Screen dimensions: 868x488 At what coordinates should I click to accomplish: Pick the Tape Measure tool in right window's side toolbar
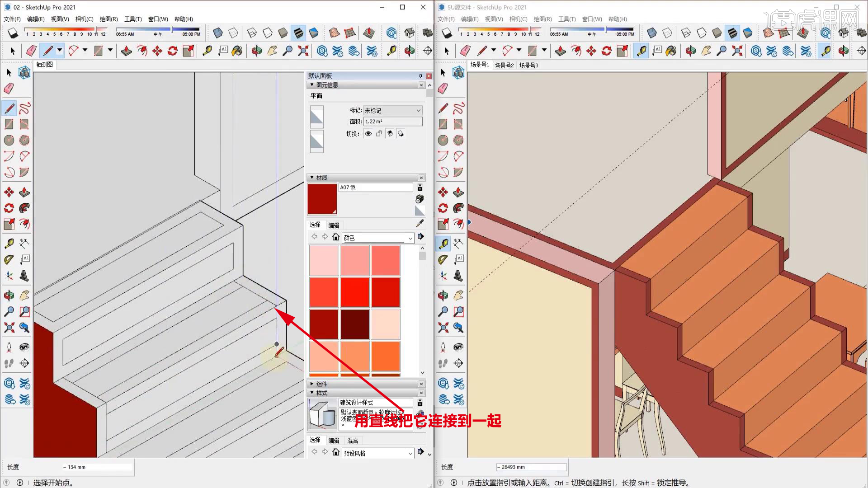point(443,244)
